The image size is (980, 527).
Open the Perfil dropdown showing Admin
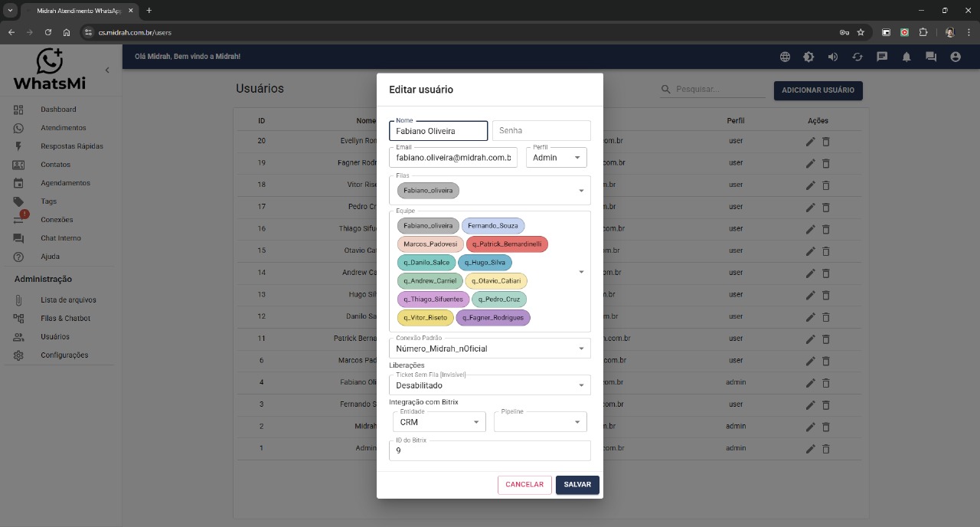[x=556, y=157]
